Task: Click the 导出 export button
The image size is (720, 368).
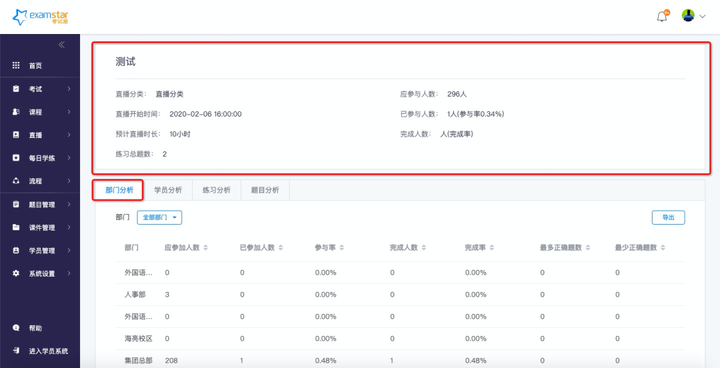Action: (669, 218)
